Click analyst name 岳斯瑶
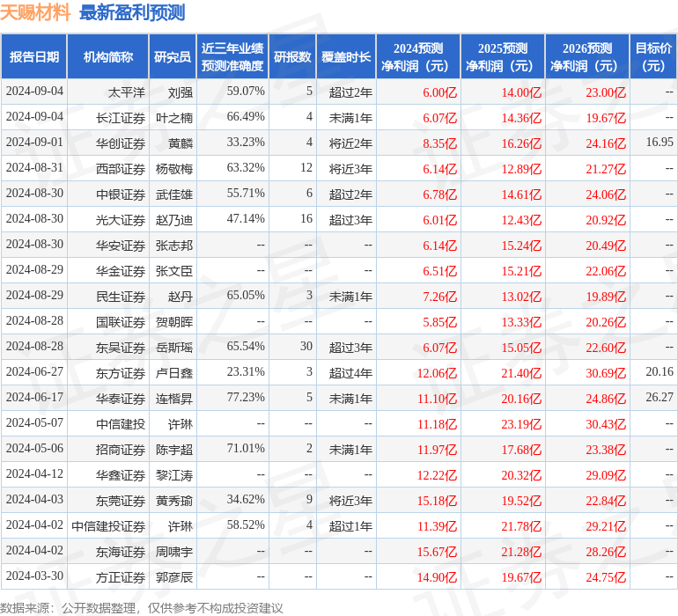The image size is (678, 616). pos(174,347)
